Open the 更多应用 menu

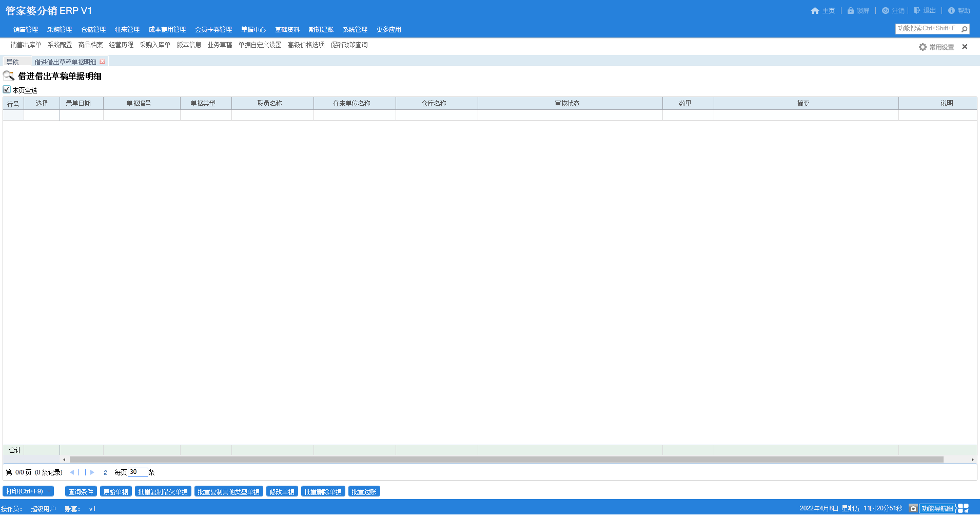[389, 30]
